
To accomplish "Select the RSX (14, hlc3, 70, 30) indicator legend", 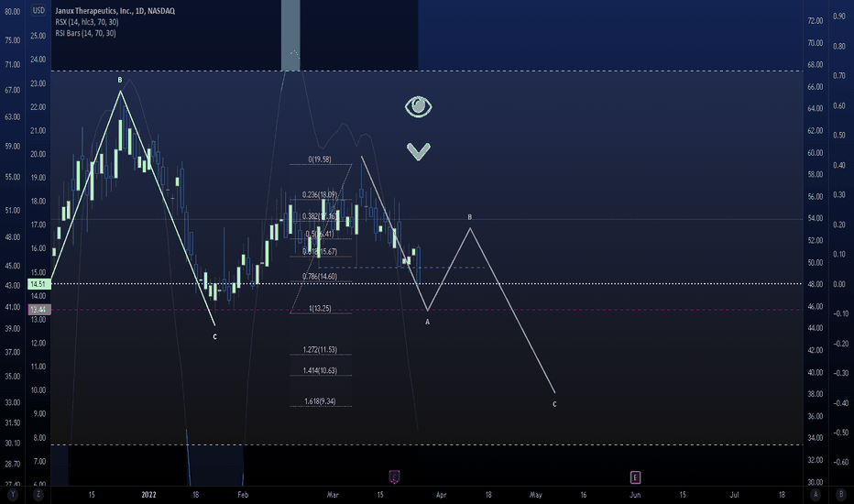I will click(x=85, y=23).
